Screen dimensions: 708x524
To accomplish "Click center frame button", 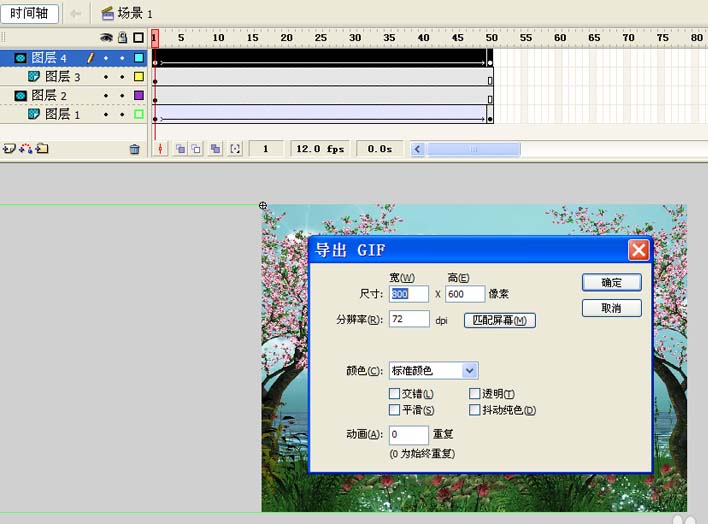I will [160, 149].
